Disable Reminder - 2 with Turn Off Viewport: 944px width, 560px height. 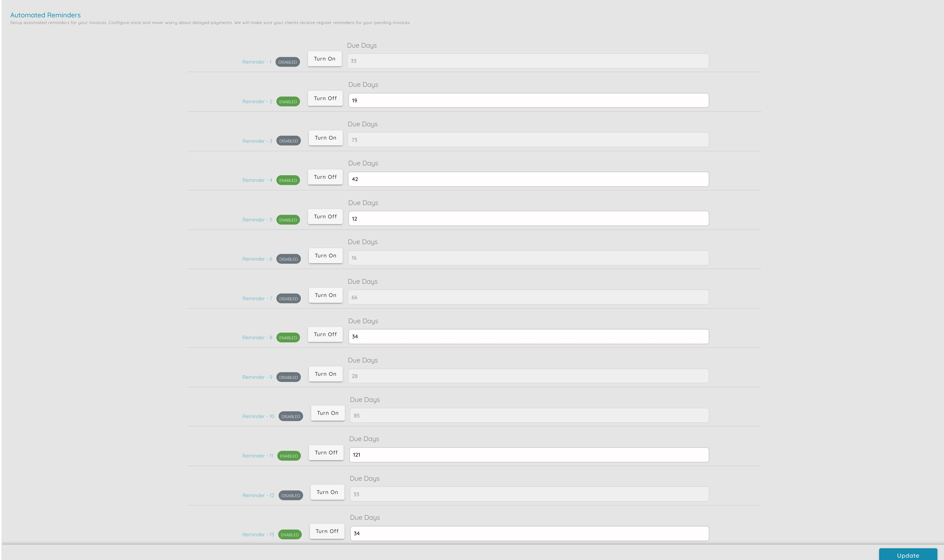pyautogui.click(x=325, y=98)
